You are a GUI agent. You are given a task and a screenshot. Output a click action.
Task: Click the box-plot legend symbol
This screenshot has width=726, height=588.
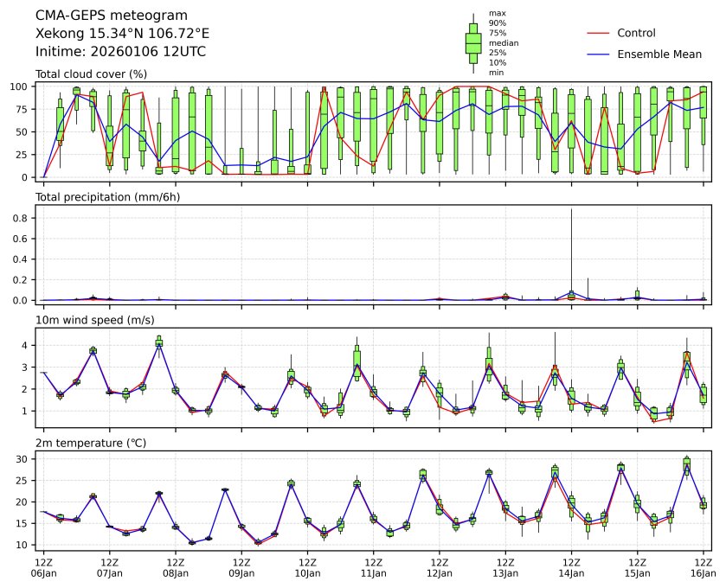coord(473,42)
